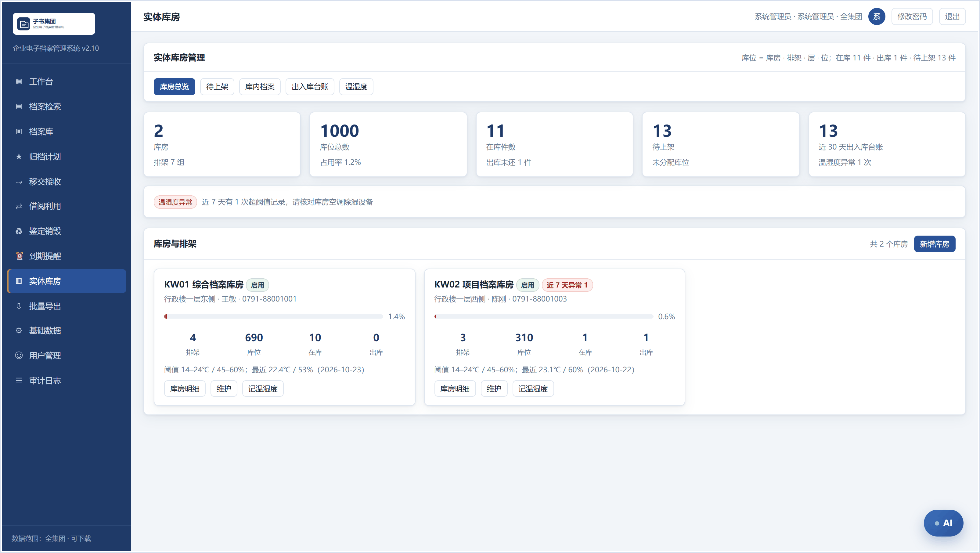Viewport: 980px width, 553px height.
Task: Open the 出入库台账 tab
Action: 310,87
